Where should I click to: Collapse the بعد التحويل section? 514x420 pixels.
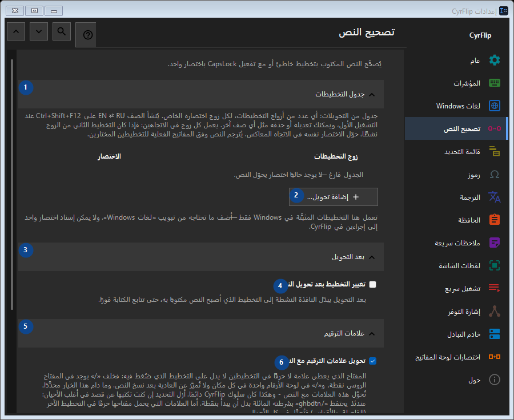point(201,257)
